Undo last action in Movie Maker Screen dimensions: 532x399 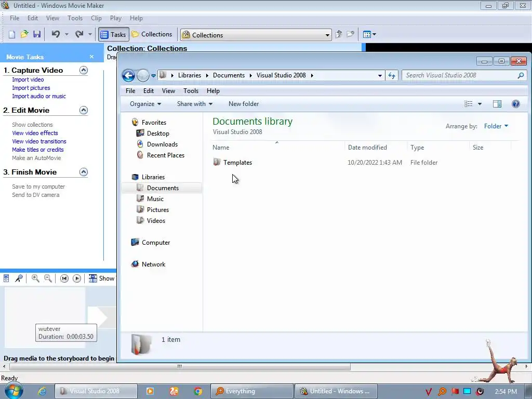pos(56,34)
